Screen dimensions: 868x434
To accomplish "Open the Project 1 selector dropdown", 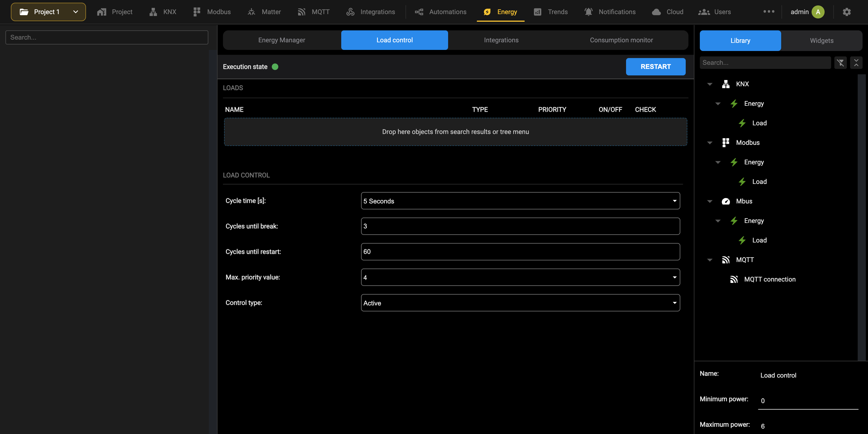I will click(48, 12).
